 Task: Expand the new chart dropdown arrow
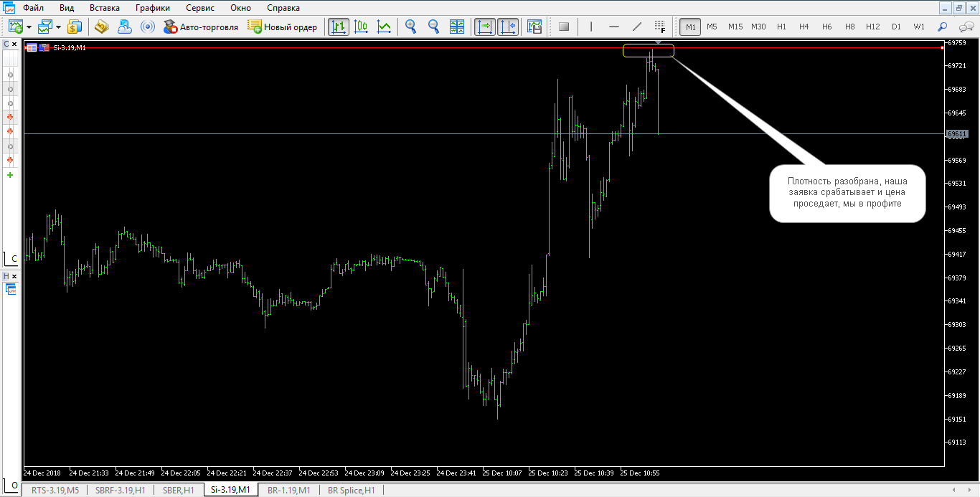point(29,27)
